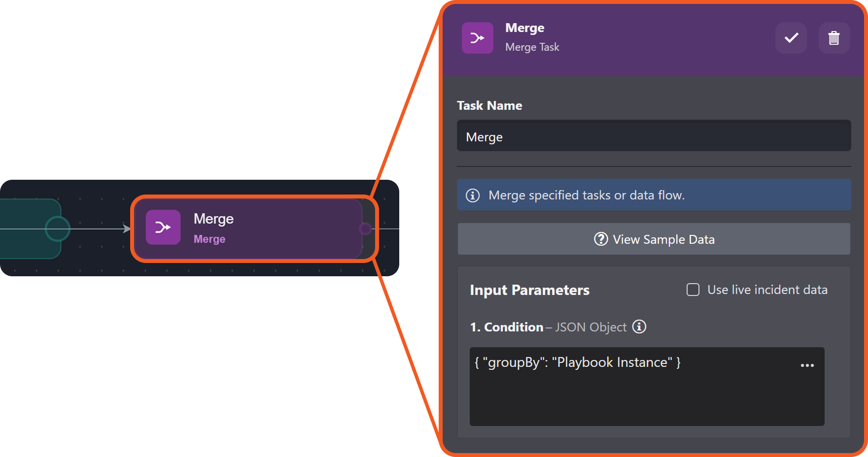Enable the Use live incident data checkbox
Viewport: 868px width, 457px height.
tap(693, 290)
